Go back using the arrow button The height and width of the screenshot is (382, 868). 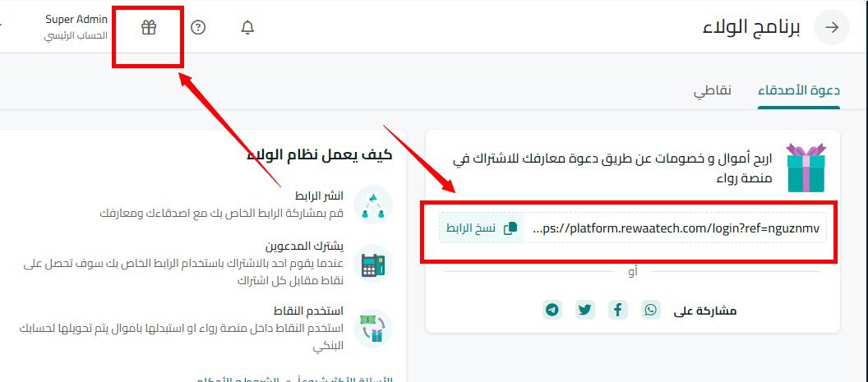(x=832, y=28)
